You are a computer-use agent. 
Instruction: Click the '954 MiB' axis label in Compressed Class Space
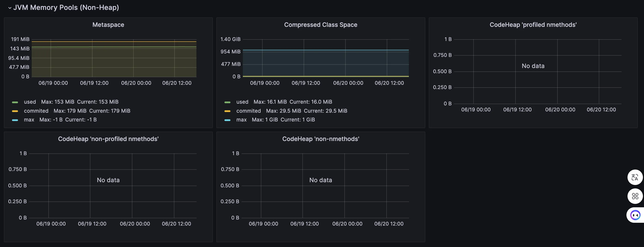pyautogui.click(x=230, y=52)
